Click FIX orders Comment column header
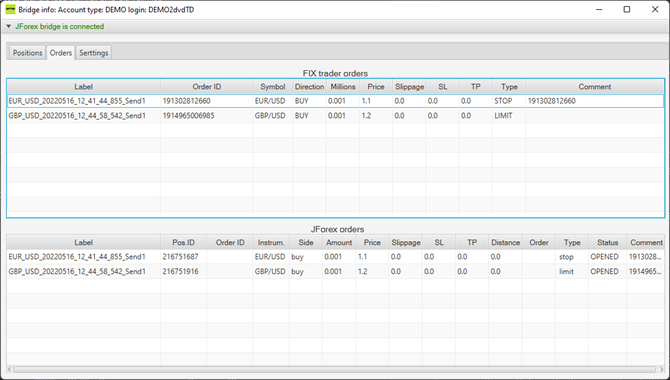This screenshot has width=670, height=380. coord(595,87)
